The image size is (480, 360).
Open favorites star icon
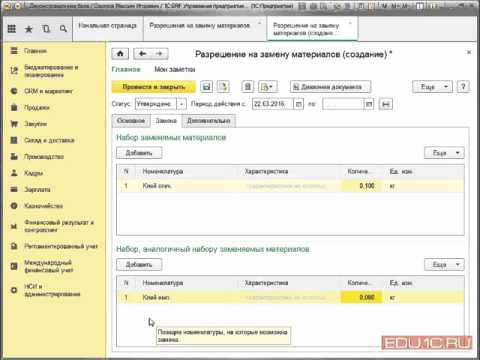tap(29, 29)
